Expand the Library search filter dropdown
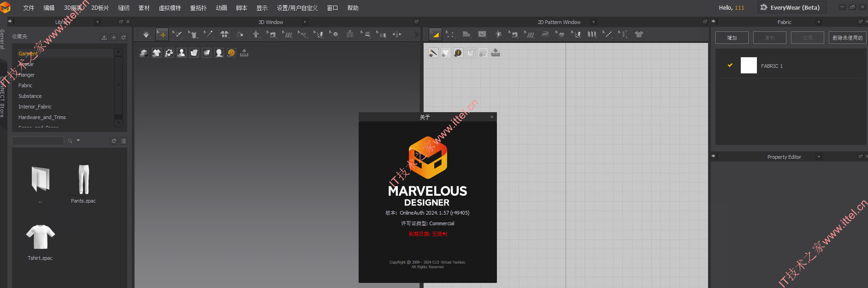Viewport: 868px width, 288px height. [78, 141]
